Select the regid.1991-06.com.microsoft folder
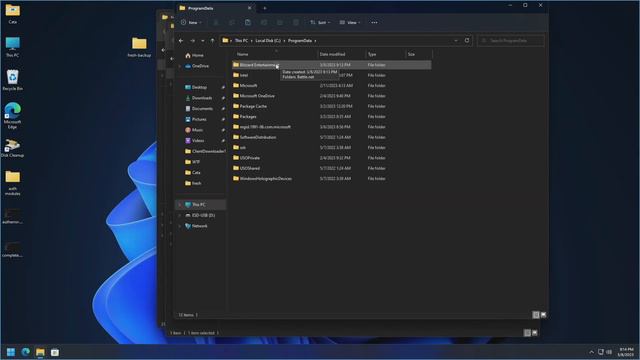This screenshot has width=640, height=360. [331, 127]
